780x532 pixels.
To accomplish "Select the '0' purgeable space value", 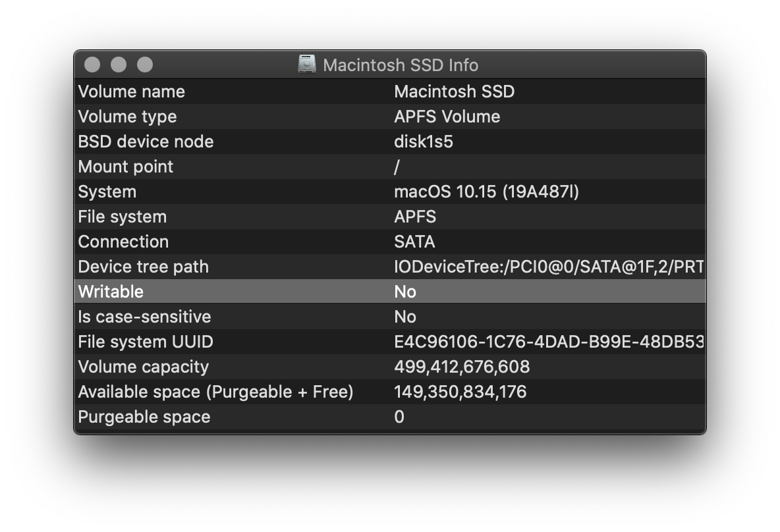I will point(399,417).
